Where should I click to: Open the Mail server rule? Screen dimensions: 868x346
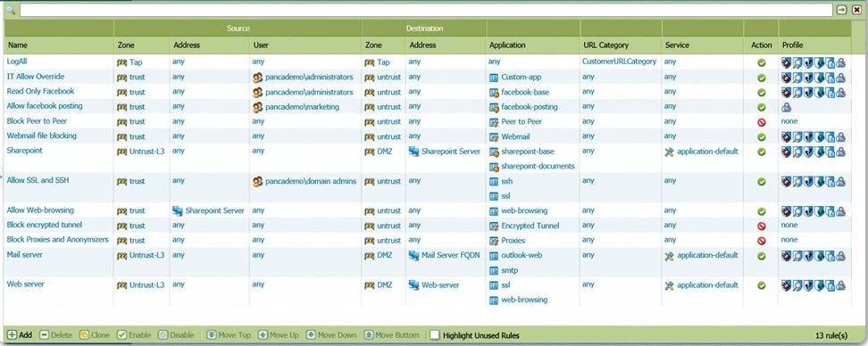click(24, 255)
